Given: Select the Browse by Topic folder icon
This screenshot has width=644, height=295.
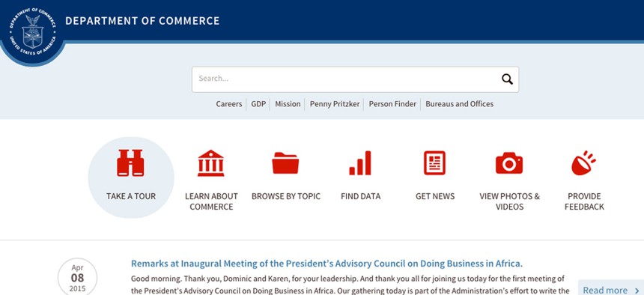Looking at the screenshot, I should (285, 163).
